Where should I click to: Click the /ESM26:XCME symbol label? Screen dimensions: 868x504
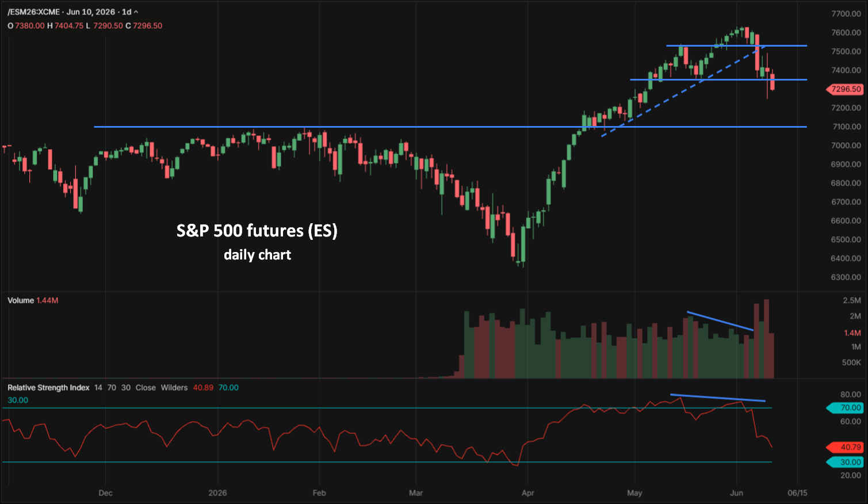(33, 12)
